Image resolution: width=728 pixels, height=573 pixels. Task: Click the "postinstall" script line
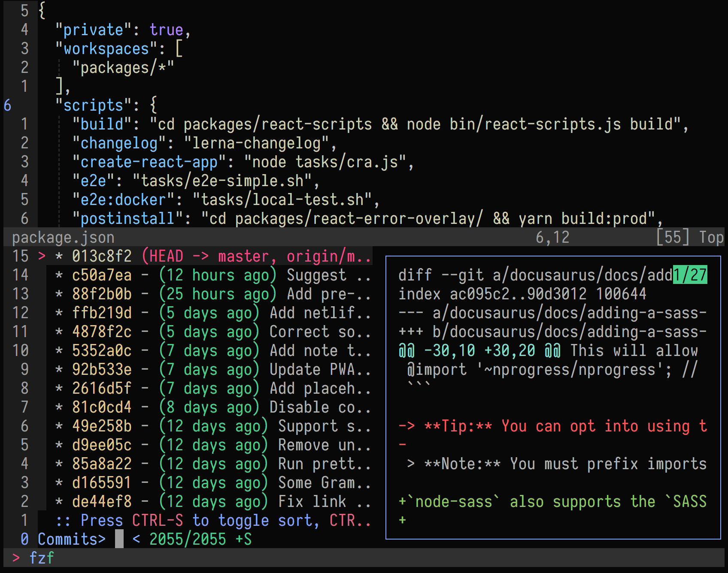(368, 218)
